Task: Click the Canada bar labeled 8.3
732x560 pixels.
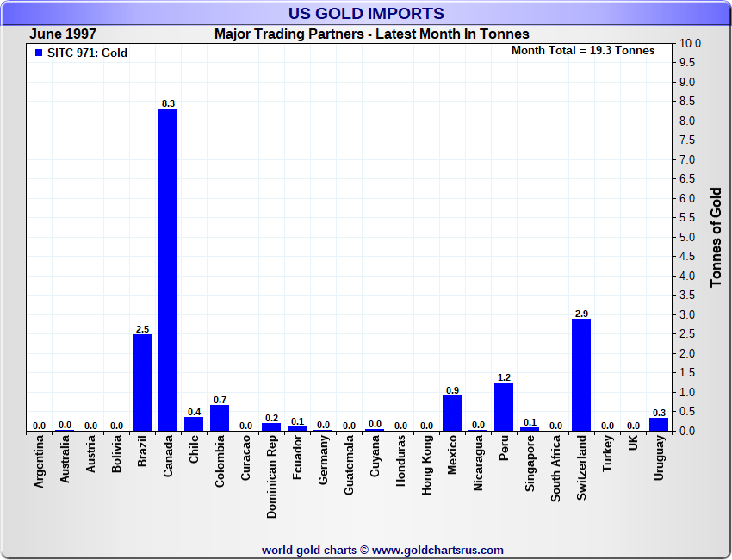Action: [x=168, y=269]
